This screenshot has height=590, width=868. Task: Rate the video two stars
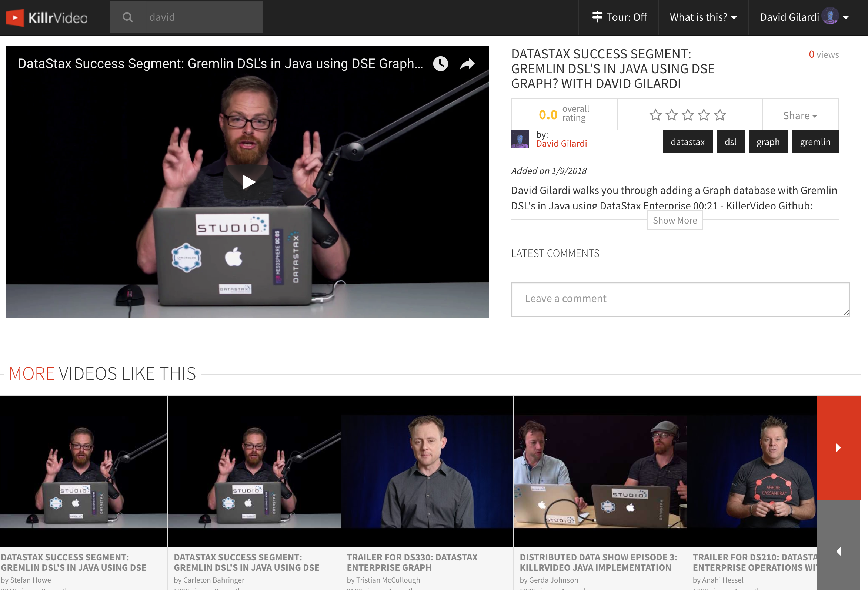click(671, 115)
